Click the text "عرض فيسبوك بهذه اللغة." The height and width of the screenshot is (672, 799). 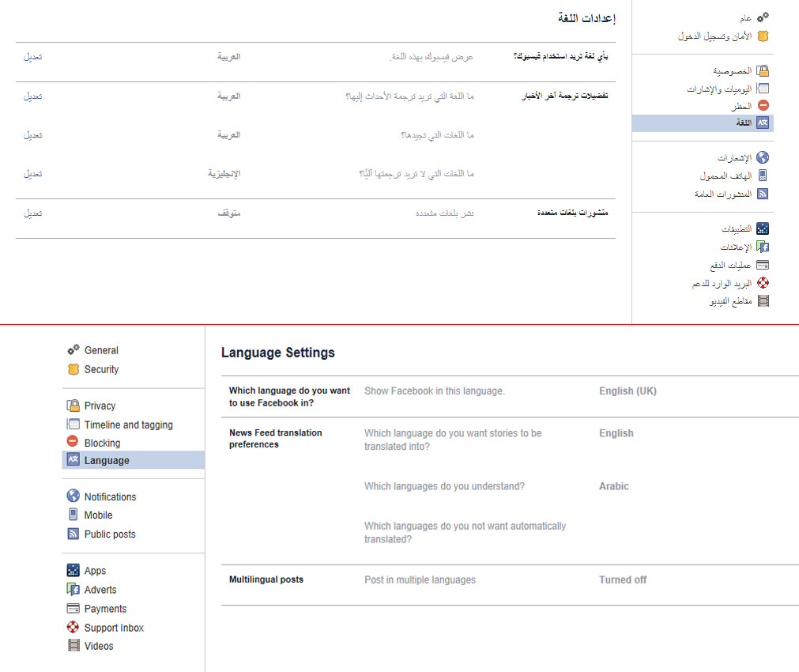[432, 57]
